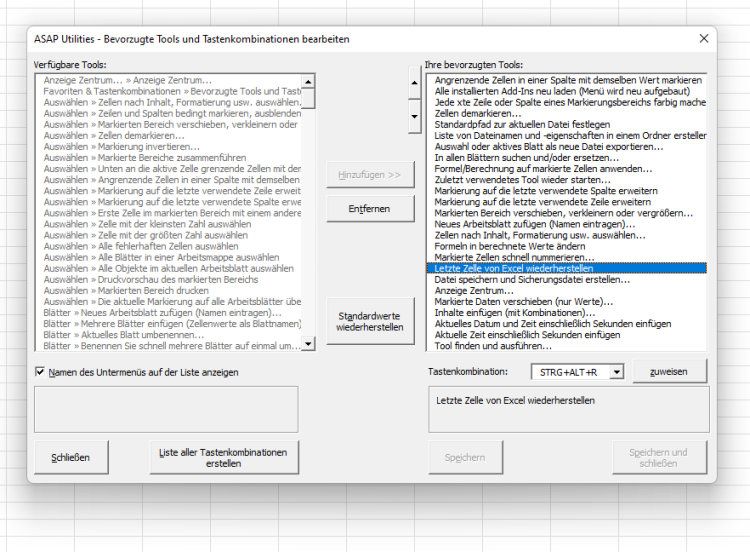The height and width of the screenshot is (552, 750).
Task: Click the 'Entfernen' button
Action: 370,209
